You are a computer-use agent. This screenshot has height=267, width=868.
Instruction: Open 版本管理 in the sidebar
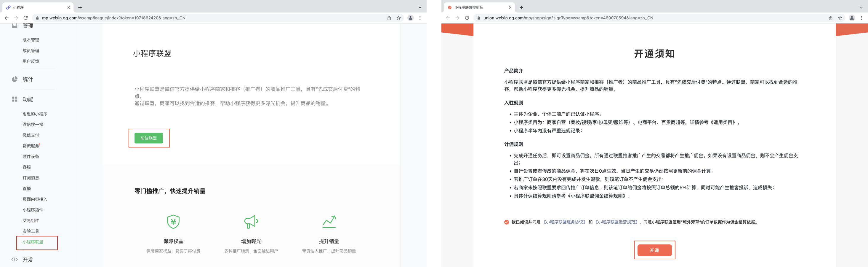point(31,40)
